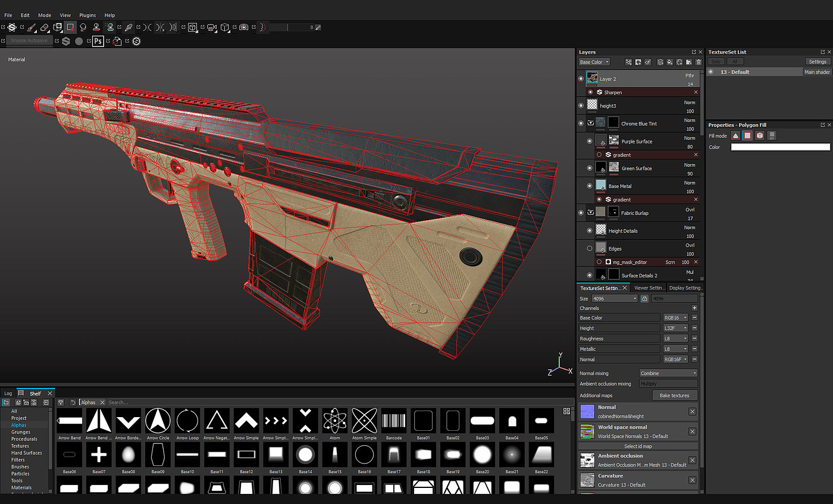This screenshot has height=504, width=833.
Task: Delete layer using the trash icon
Action: [x=699, y=62]
